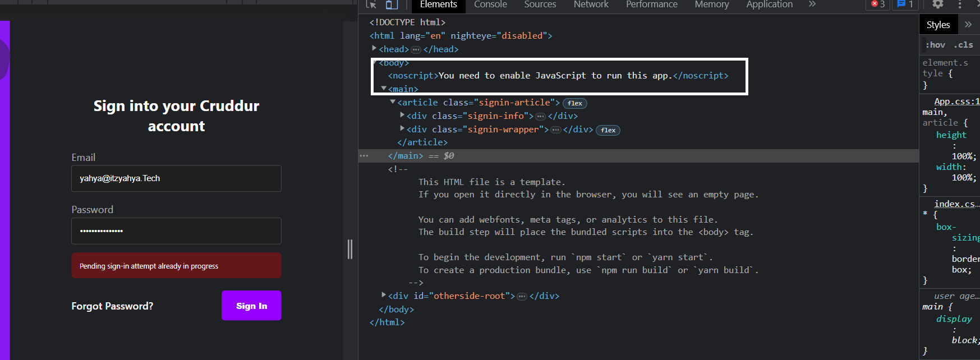Focus the Password input field
980x360 pixels.
pos(176,231)
